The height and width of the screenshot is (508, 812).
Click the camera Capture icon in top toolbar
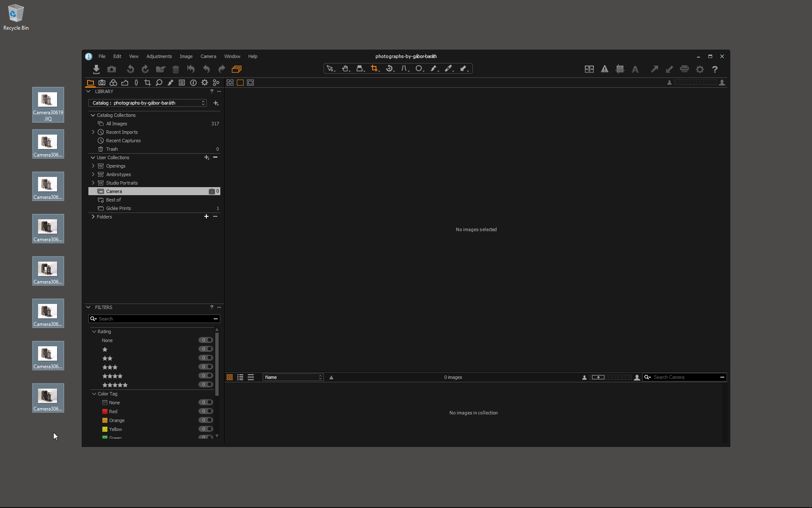pyautogui.click(x=112, y=69)
